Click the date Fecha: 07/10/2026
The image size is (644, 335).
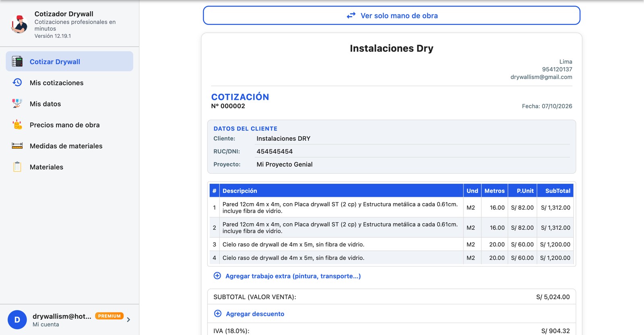547,106
